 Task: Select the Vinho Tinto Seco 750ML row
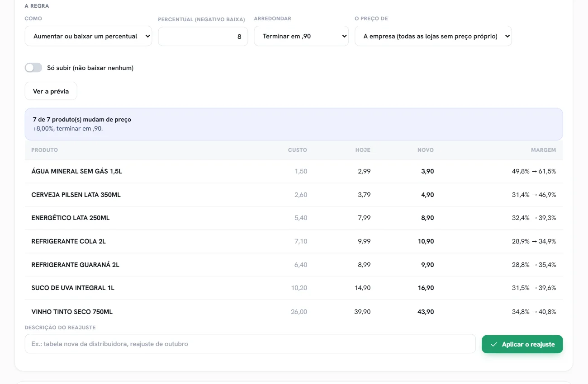click(294, 311)
